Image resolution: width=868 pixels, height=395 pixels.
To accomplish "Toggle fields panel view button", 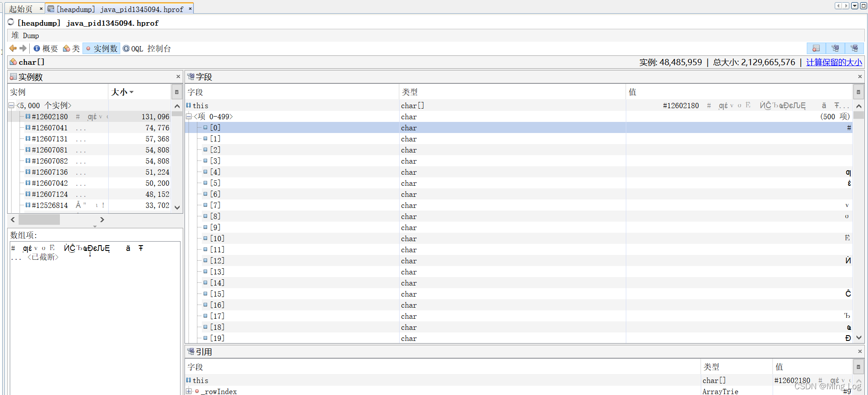I will click(835, 48).
